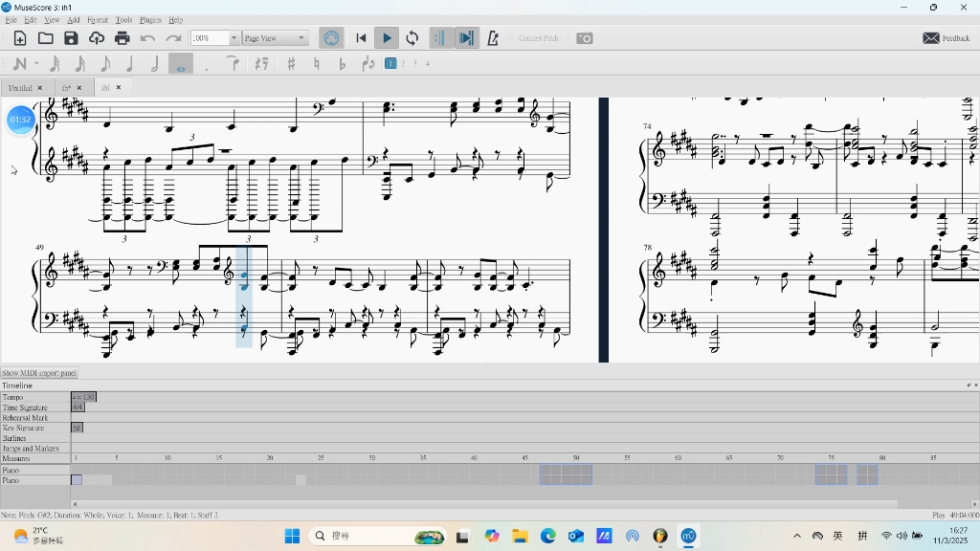980x551 pixels.
Task: Toggle MIDI input button
Action: click(x=331, y=38)
